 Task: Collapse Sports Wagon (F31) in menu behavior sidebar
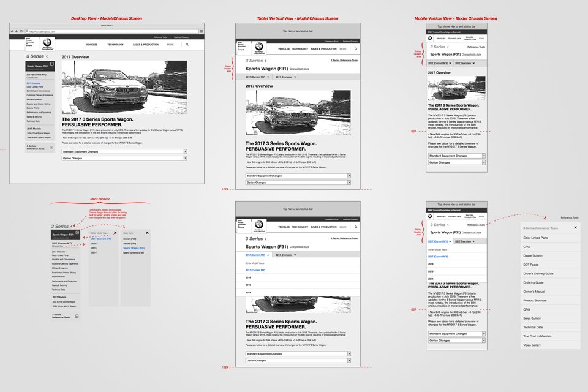click(77, 233)
